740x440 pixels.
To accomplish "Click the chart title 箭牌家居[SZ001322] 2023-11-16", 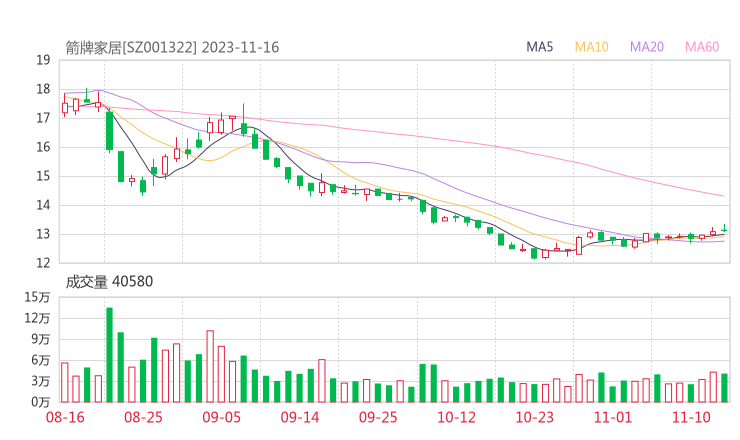I will tap(172, 47).
